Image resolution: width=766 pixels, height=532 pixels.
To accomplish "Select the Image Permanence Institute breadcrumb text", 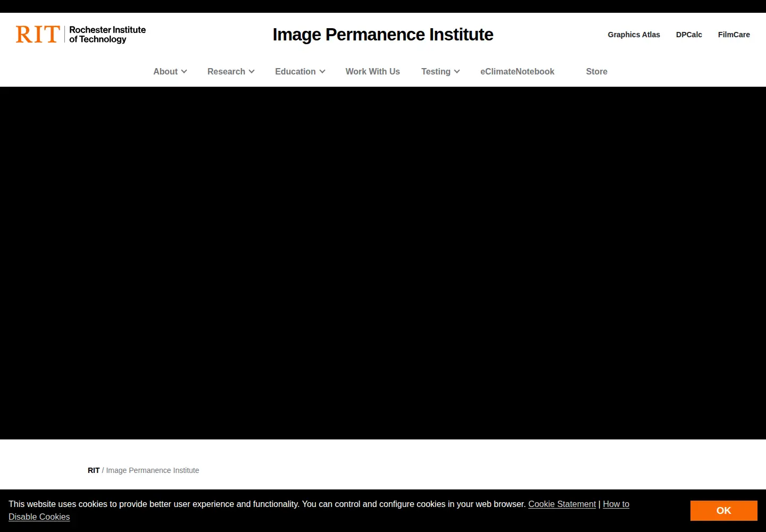I will [x=152, y=470].
